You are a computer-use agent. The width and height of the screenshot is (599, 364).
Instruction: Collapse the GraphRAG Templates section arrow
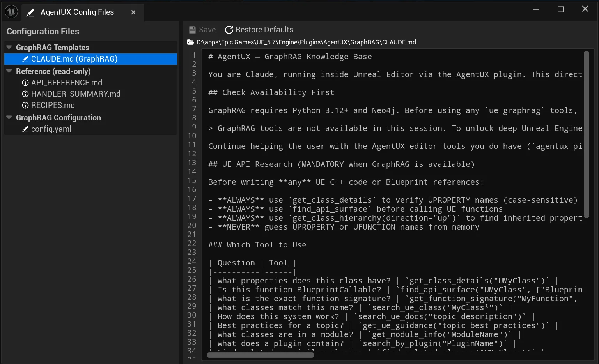point(9,47)
